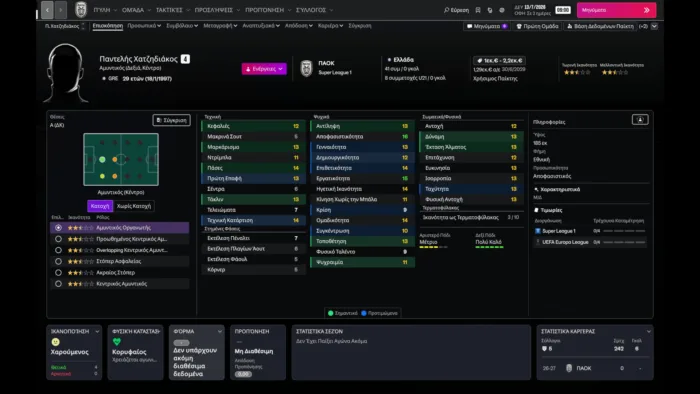Switch to Κατοχή toggle
This screenshot has width=700, height=394.
coord(100,206)
